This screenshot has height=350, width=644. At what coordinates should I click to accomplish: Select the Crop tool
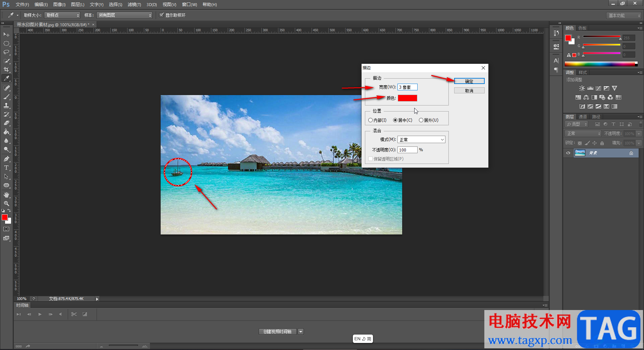(x=6, y=70)
